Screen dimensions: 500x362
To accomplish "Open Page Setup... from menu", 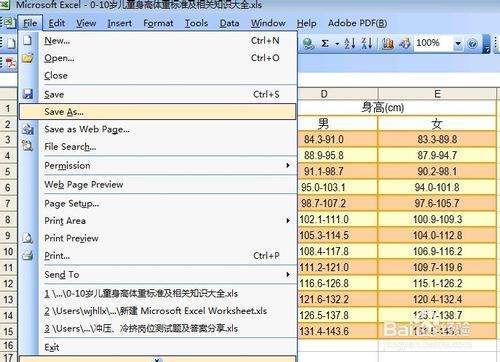I will pyautogui.click(x=157, y=203).
